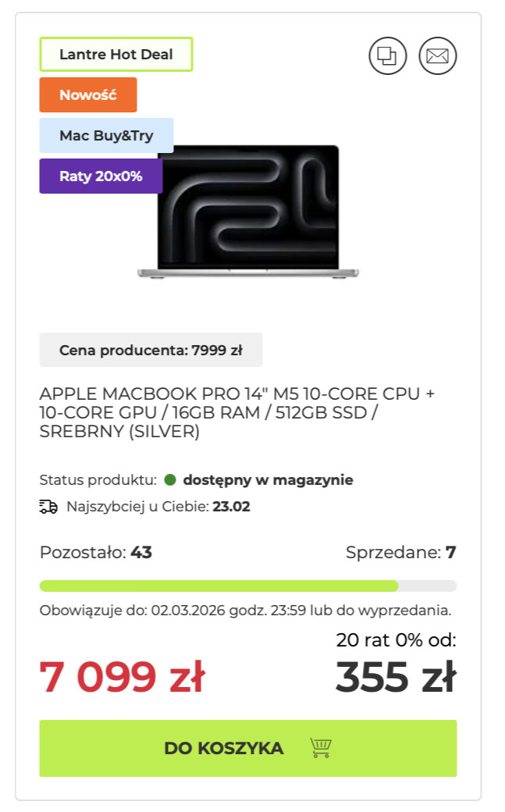The image size is (505, 812).
Task: Click the Cena producenta: 7999 zł label
Action: pos(151,351)
